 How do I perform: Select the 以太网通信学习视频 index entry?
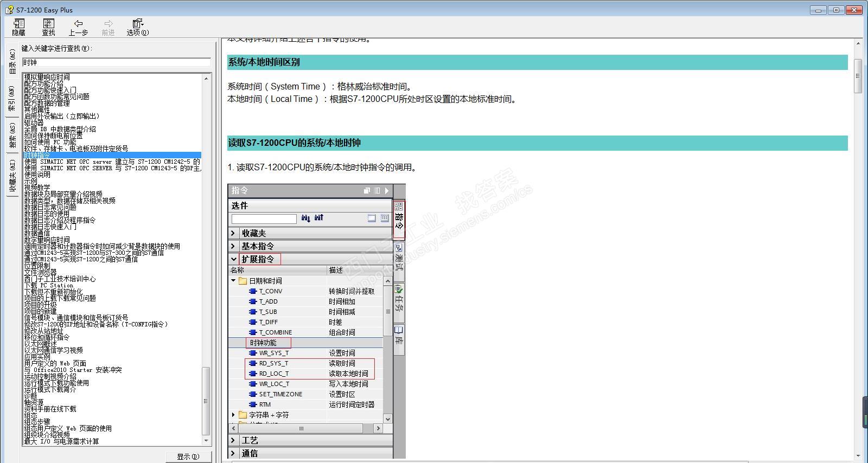coord(53,350)
